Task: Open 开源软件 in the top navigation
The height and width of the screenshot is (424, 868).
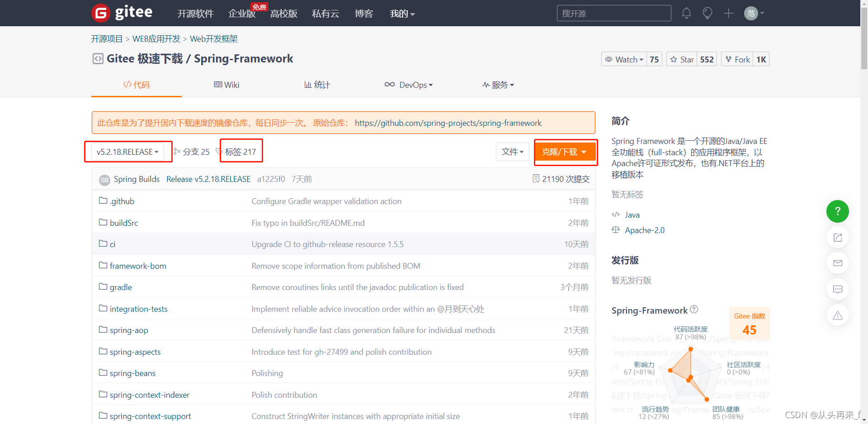Action: coord(195,14)
